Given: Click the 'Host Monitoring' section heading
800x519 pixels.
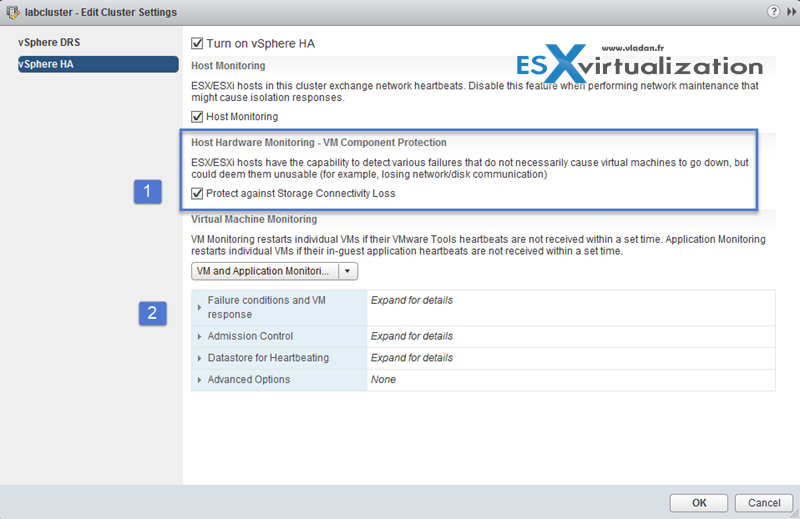Looking at the screenshot, I should (x=228, y=65).
